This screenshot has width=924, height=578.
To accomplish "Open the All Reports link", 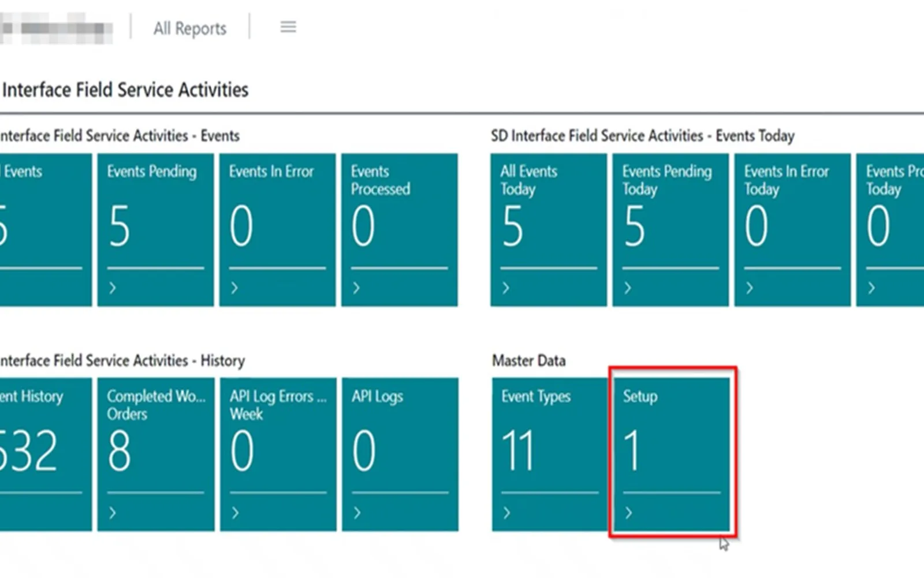I will tap(190, 28).
